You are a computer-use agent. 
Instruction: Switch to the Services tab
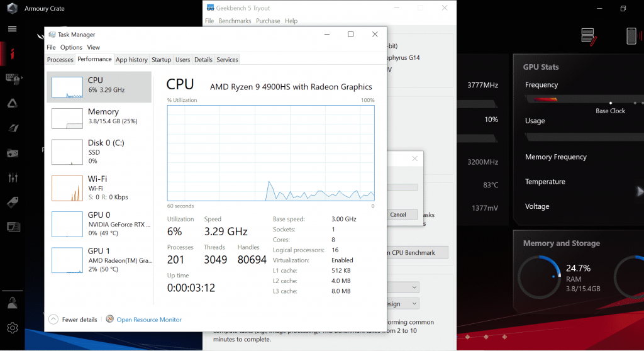[x=227, y=60]
